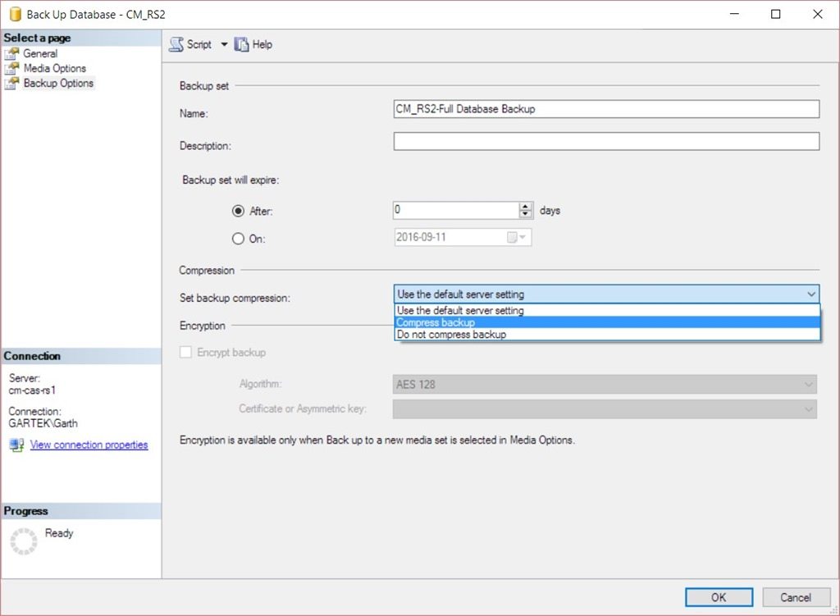
Task: Open View connection properties link
Action: [x=89, y=445]
